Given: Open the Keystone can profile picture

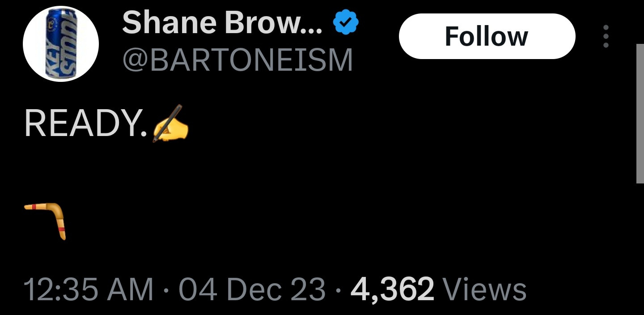Looking at the screenshot, I should coord(61,44).
